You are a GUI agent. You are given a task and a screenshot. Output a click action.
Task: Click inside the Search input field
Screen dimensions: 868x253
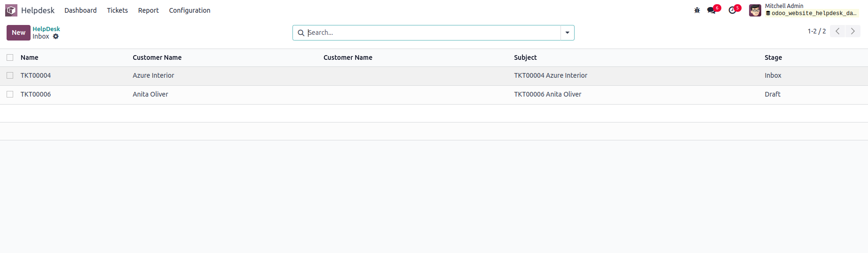433,33
